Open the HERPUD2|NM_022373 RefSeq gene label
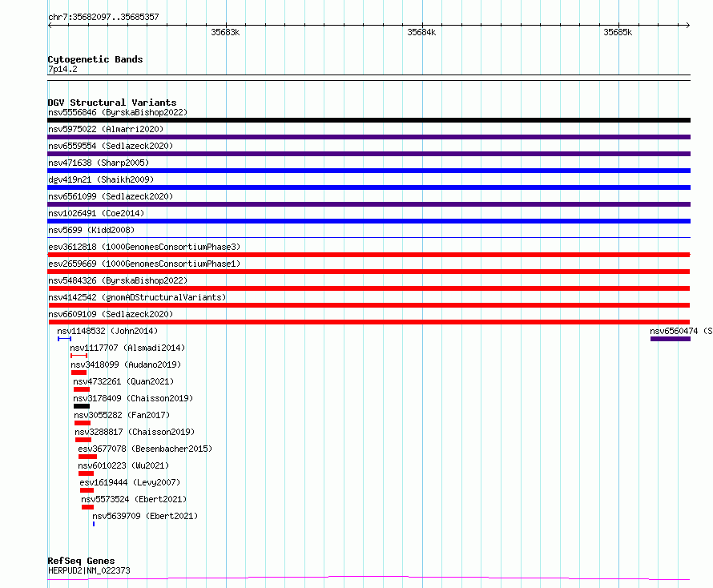Screen dimensions: 713x588 click(x=89, y=570)
